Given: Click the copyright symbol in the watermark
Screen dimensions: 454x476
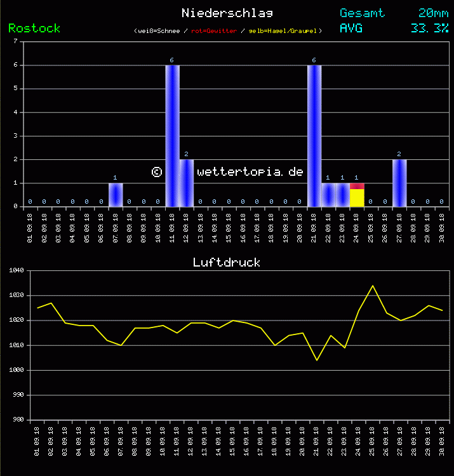Looking at the screenshot, I should click(x=157, y=172).
